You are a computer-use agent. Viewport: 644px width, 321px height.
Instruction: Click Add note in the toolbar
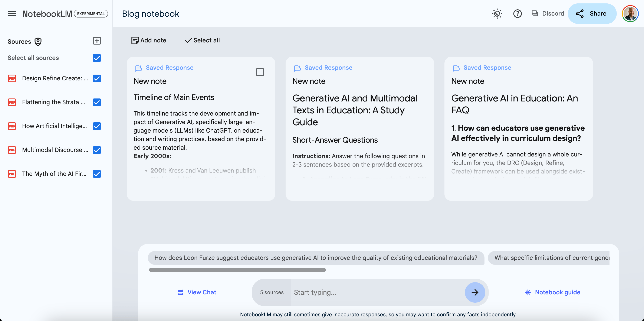[x=149, y=40]
